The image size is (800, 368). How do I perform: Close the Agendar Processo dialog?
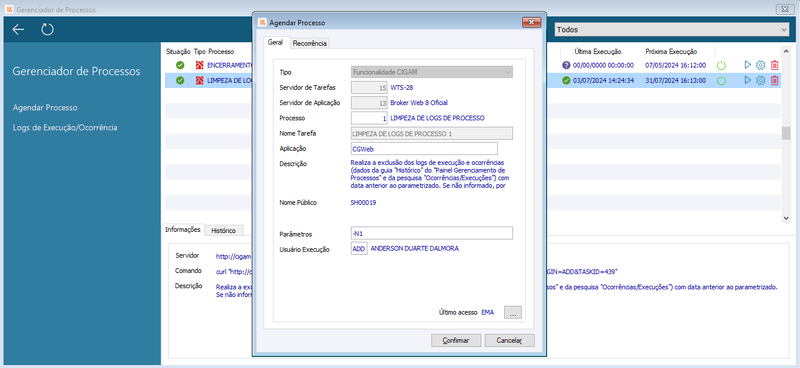(x=531, y=22)
